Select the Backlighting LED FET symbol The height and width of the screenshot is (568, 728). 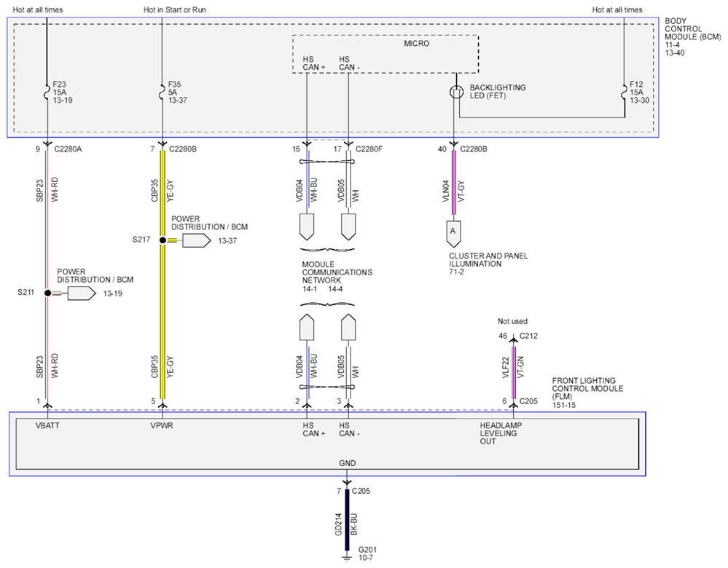pos(457,92)
